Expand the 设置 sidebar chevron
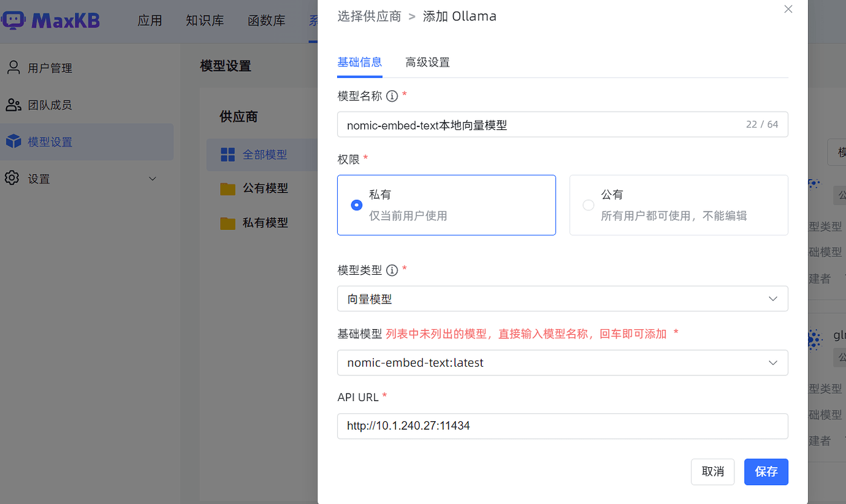The image size is (846, 504). point(153,178)
